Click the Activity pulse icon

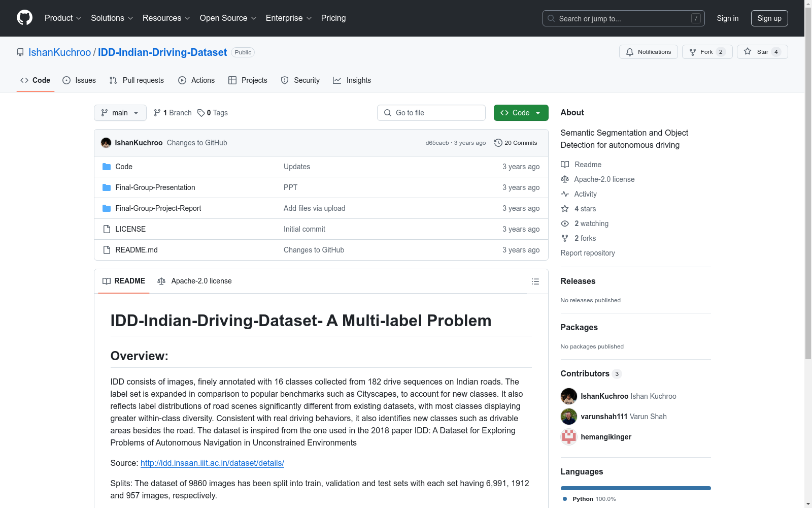tap(565, 194)
